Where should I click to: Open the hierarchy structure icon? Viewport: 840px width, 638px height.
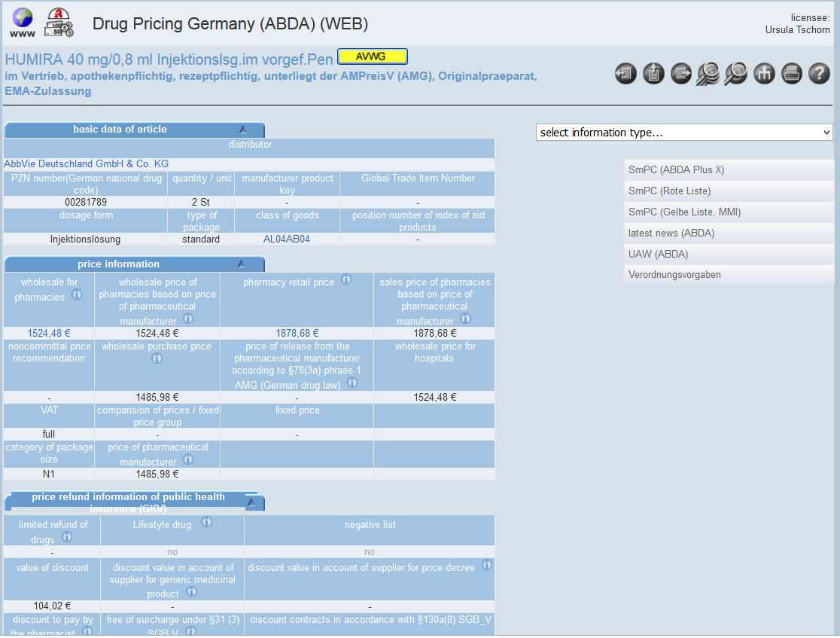(764, 74)
